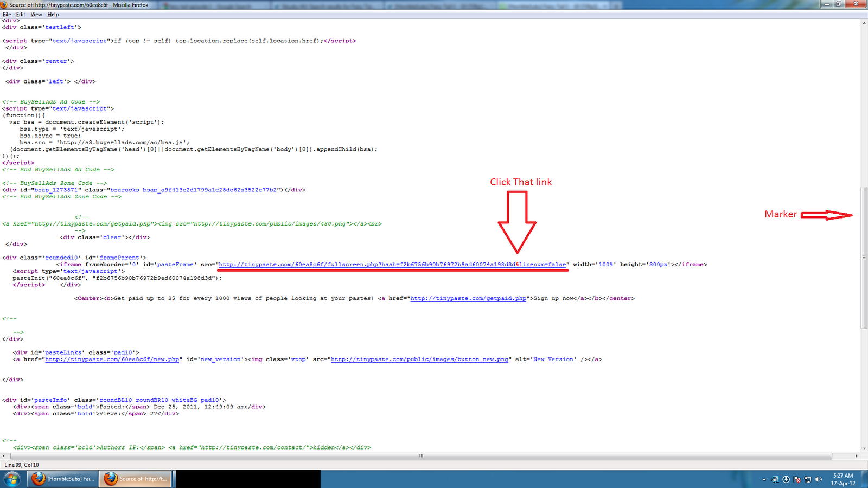
Task: Click the "div class='center'" line
Action: click(38, 61)
